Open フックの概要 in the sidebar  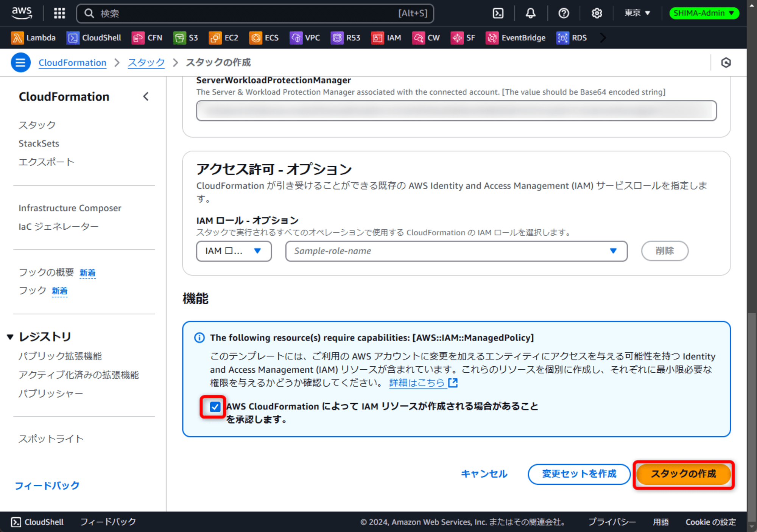46,272
